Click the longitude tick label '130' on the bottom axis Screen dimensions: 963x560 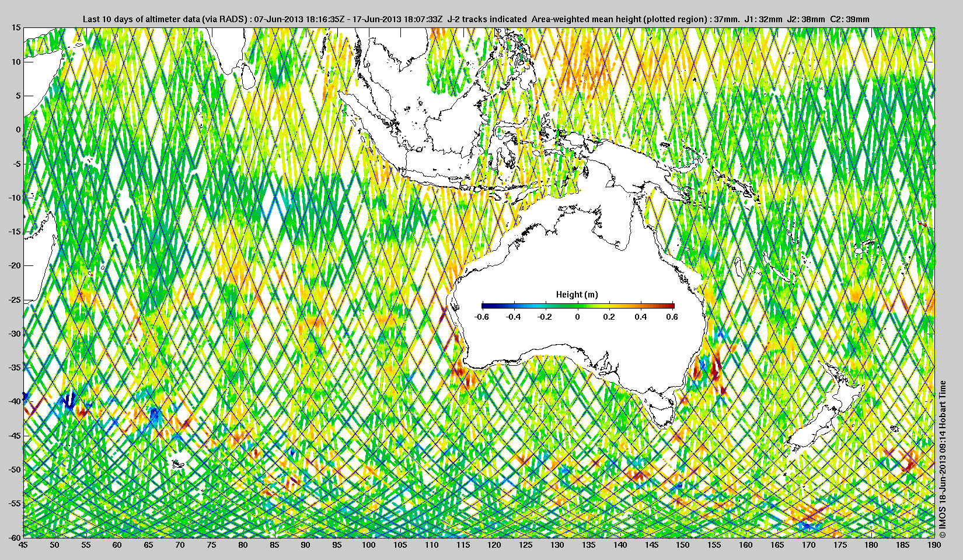pyautogui.click(x=557, y=545)
